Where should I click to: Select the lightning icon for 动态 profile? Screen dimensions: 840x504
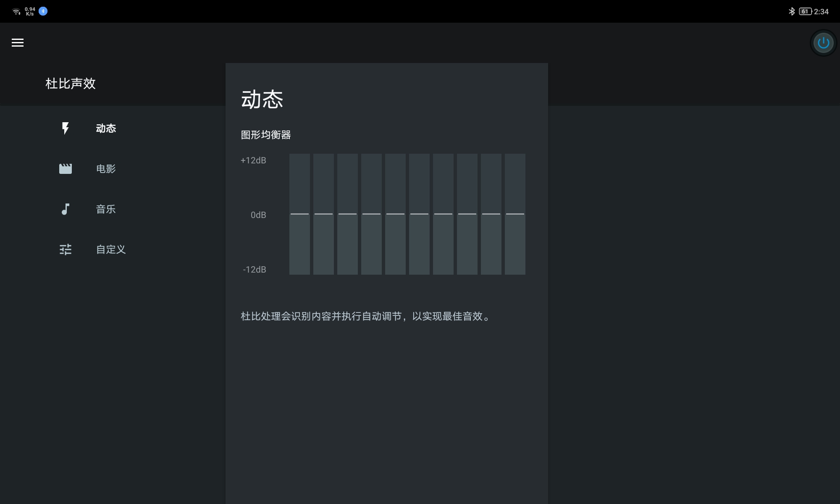pos(66,129)
